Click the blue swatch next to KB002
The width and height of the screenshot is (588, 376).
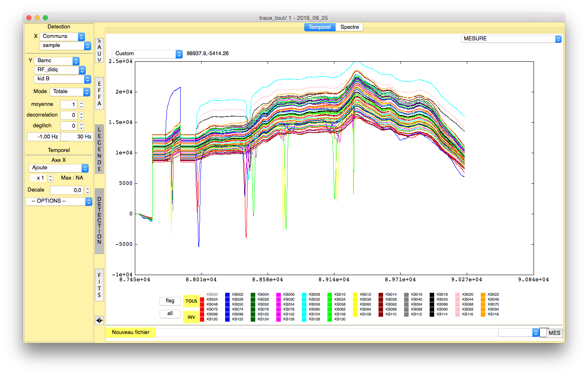[228, 295]
